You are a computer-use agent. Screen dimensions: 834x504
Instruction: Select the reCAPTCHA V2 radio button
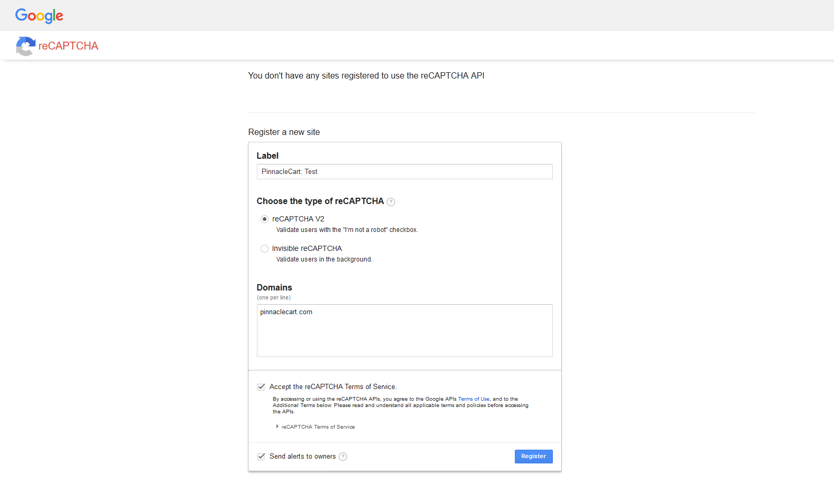point(264,219)
